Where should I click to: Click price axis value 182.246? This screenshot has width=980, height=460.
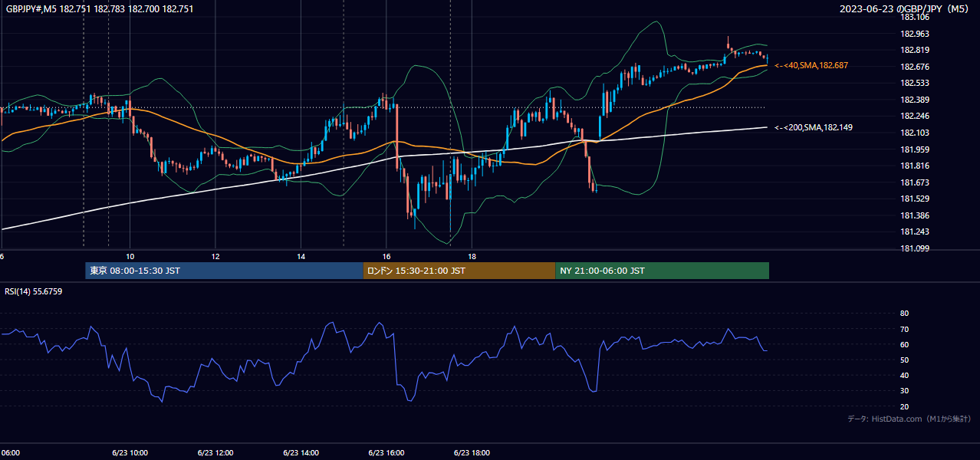coord(914,117)
